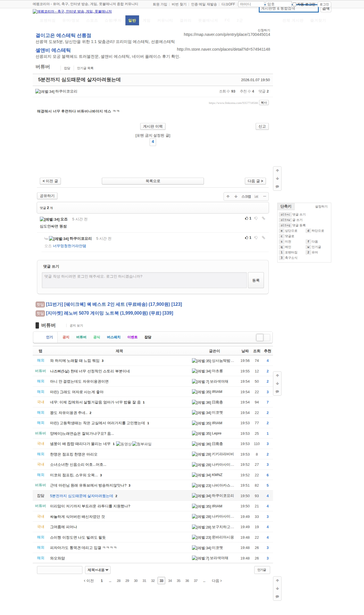Open the 게시판 이력 button

point(153,126)
